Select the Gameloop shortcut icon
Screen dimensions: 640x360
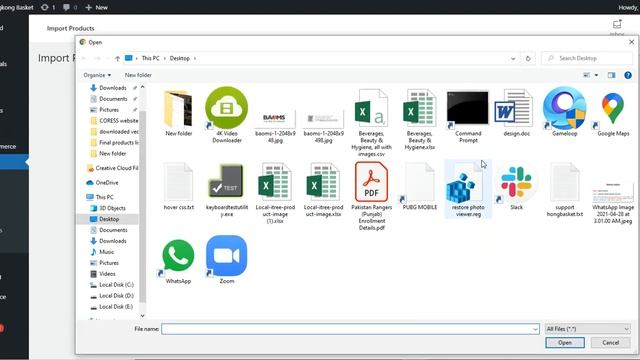pos(564,108)
